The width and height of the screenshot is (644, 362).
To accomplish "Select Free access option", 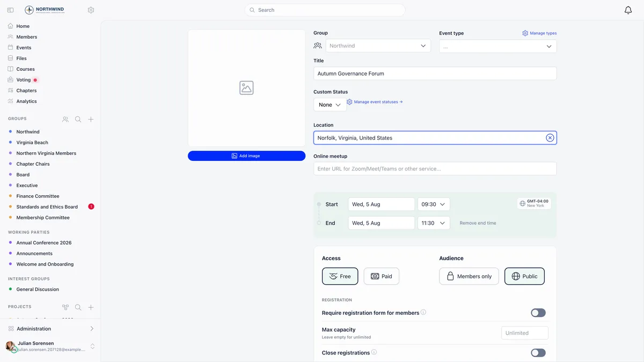I will pyautogui.click(x=340, y=276).
